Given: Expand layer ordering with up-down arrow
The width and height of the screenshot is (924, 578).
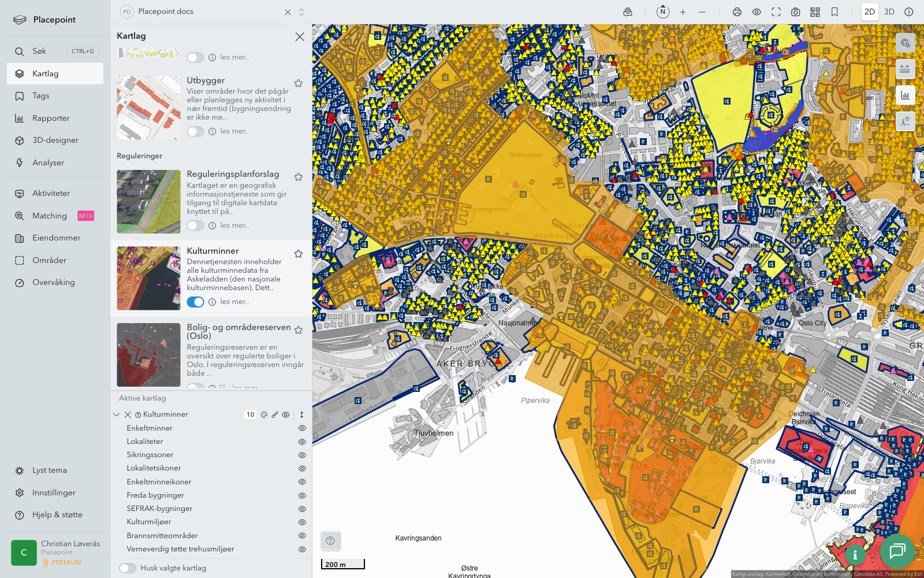Looking at the screenshot, I should click(x=301, y=415).
